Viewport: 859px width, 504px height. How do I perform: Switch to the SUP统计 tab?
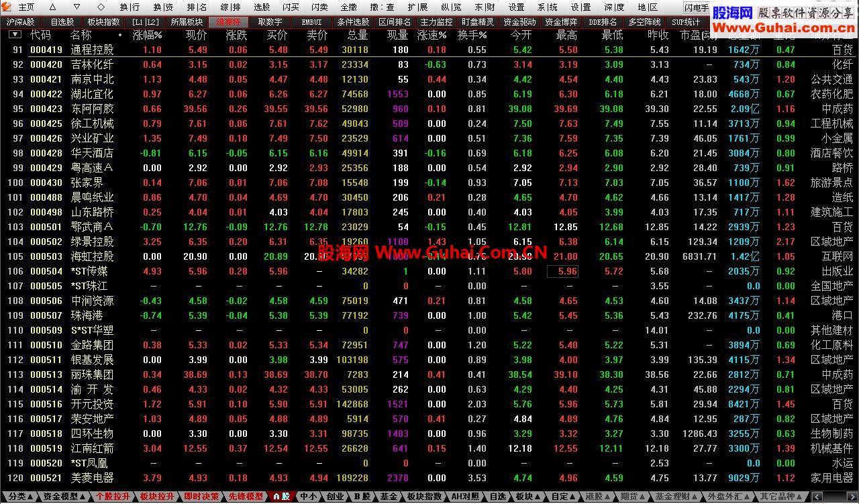pos(686,21)
